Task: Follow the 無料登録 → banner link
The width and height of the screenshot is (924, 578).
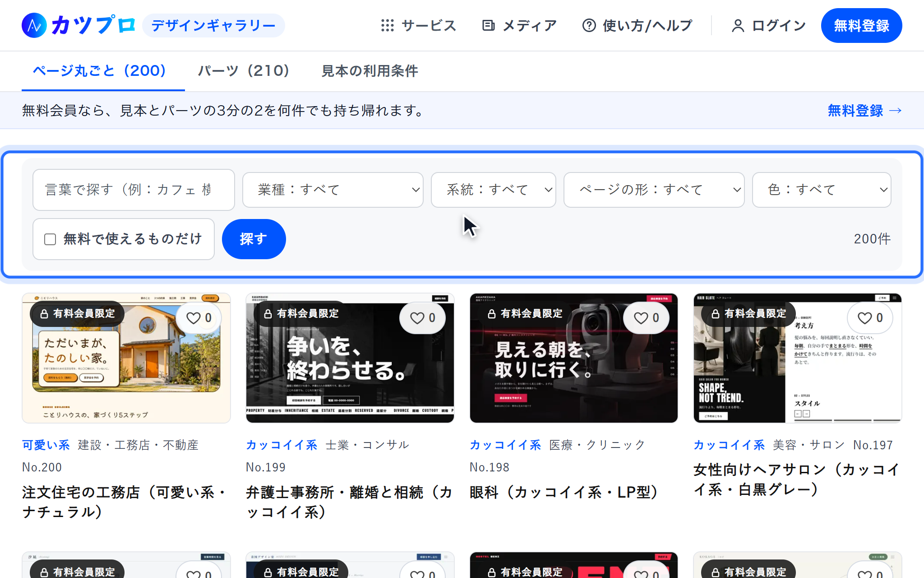Action: (x=865, y=111)
